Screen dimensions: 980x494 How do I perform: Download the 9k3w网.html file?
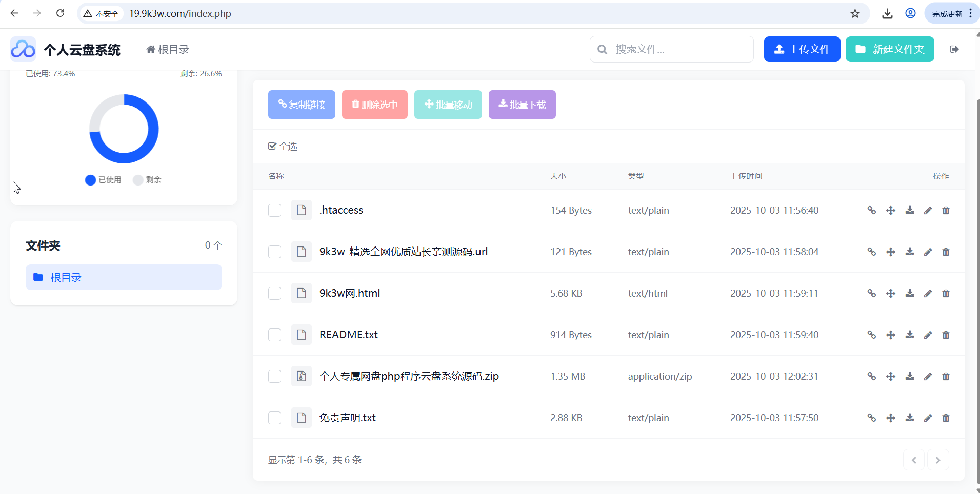point(910,293)
